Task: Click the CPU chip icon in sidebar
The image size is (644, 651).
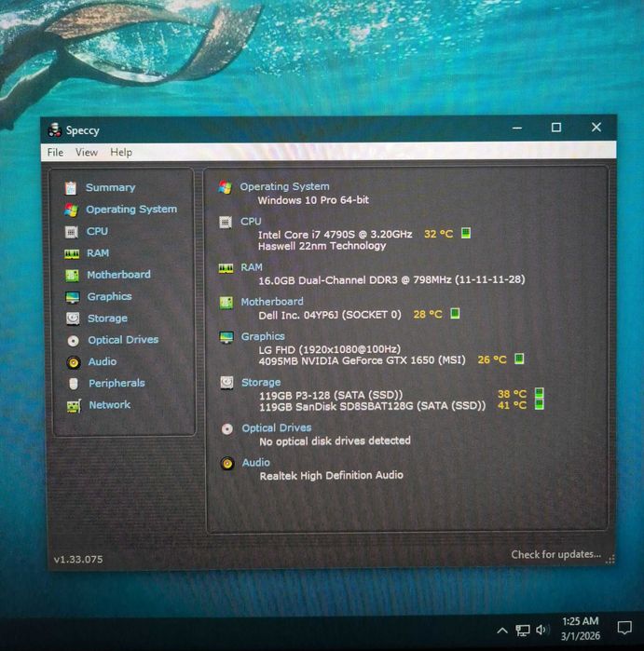Action: (x=72, y=232)
